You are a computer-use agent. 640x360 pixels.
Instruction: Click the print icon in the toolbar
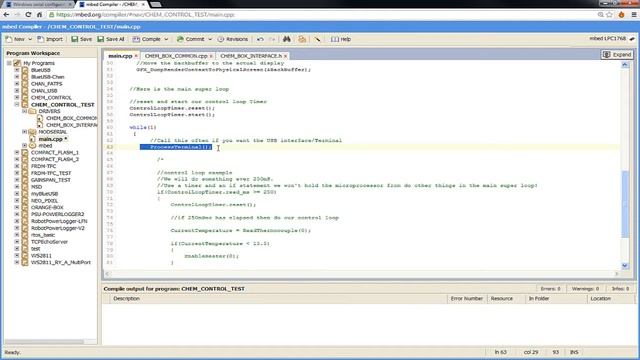[x=302, y=39]
